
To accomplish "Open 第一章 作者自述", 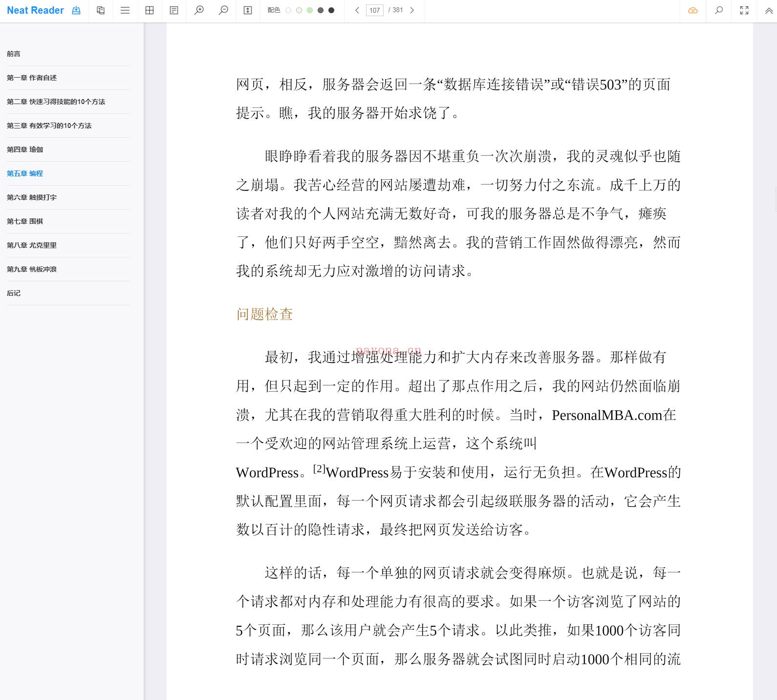I will coord(32,78).
